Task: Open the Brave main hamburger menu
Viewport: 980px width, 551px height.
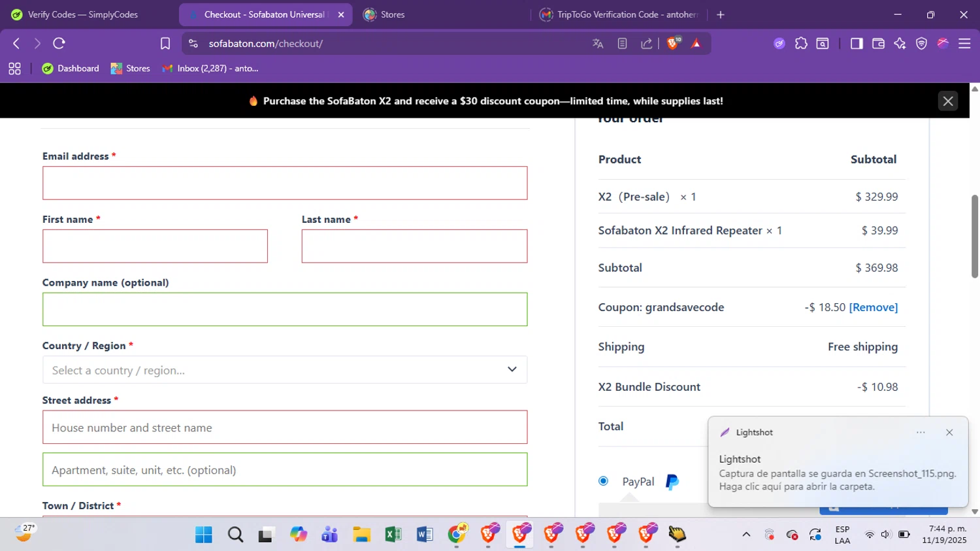Action: click(964, 43)
